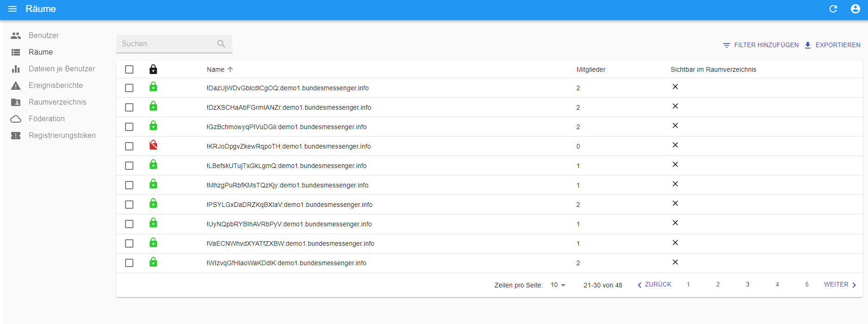Click the Exportieren button
868x324 pixels.
pyautogui.click(x=832, y=45)
